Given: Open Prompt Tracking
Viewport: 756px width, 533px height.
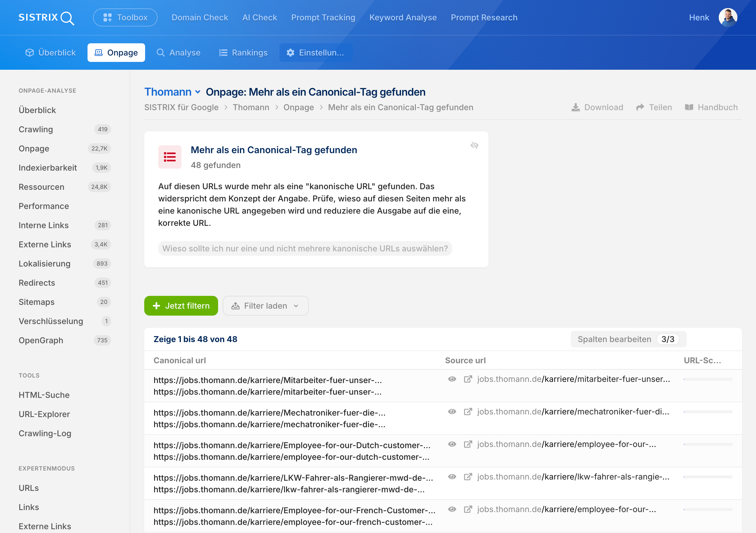Looking at the screenshot, I should point(323,17).
